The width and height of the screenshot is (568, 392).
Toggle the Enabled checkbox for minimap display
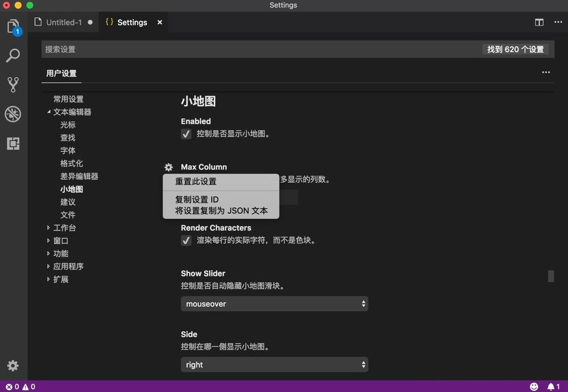(186, 134)
